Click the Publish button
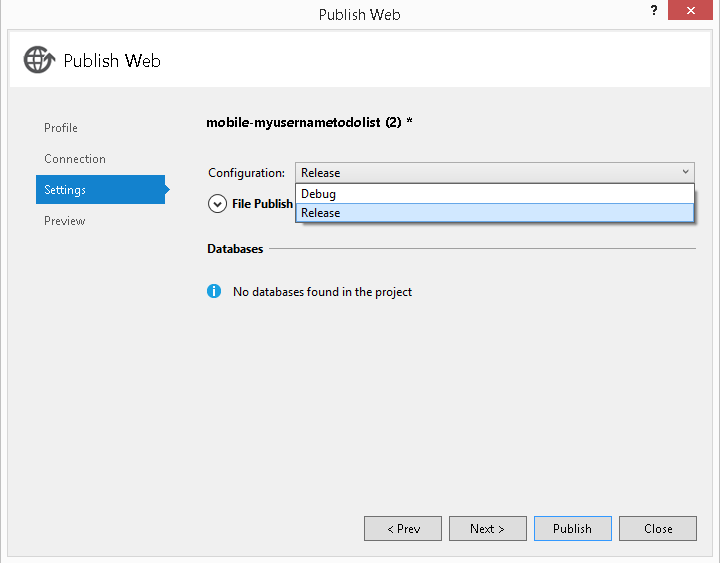 tap(573, 529)
